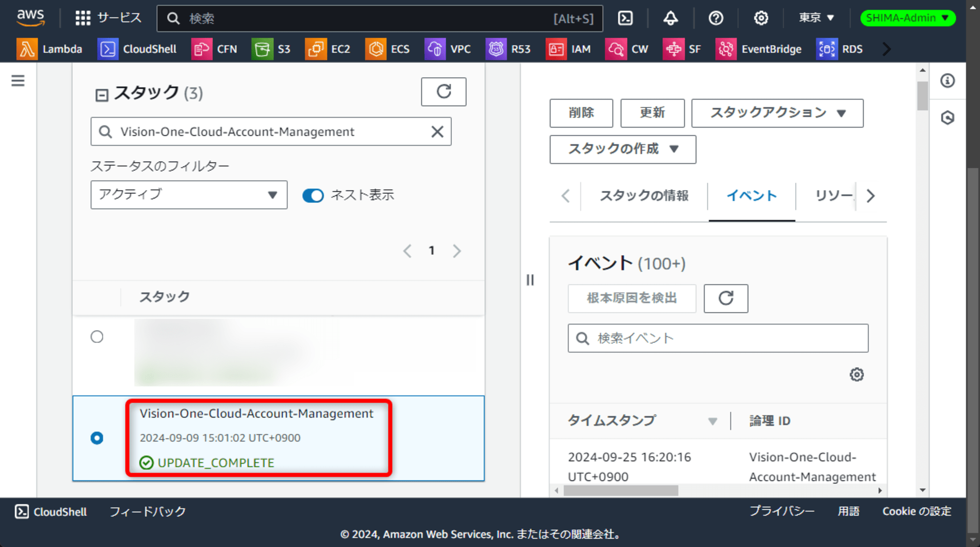Open the Lambda shortcut
The image size is (980, 547).
[49, 49]
